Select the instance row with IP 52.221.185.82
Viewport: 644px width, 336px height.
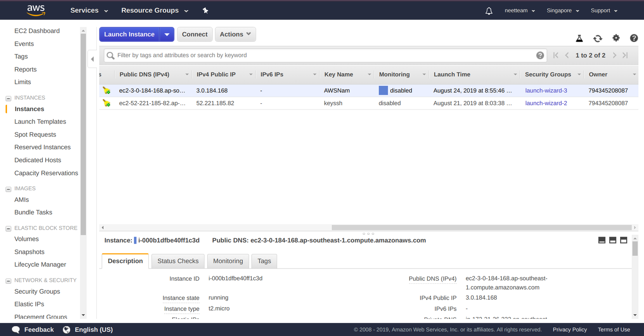pos(369,103)
